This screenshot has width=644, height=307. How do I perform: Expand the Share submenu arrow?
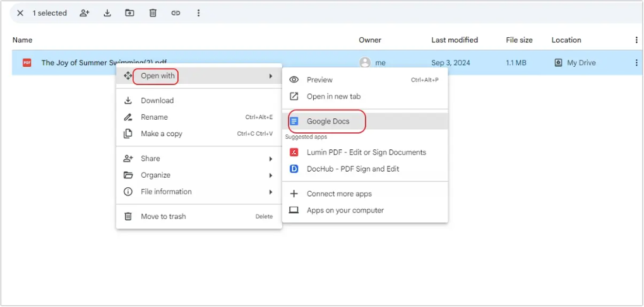click(271, 159)
